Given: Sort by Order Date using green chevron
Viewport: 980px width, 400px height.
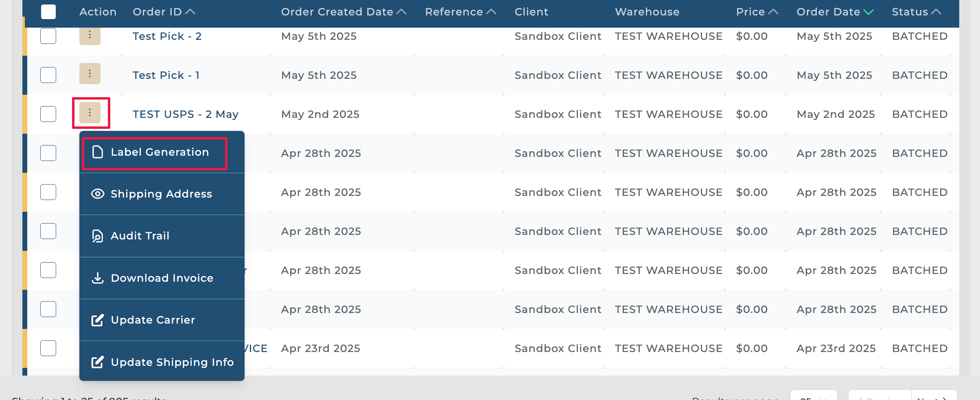Looking at the screenshot, I should (868, 12).
